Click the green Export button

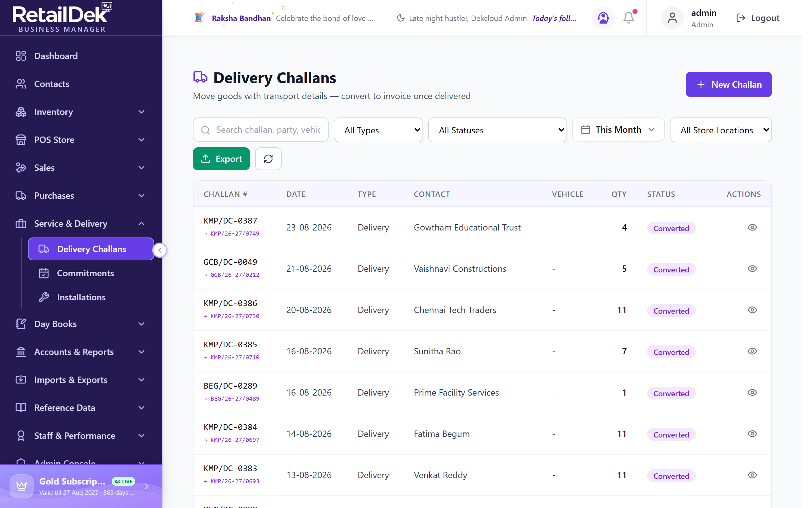pos(221,158)
